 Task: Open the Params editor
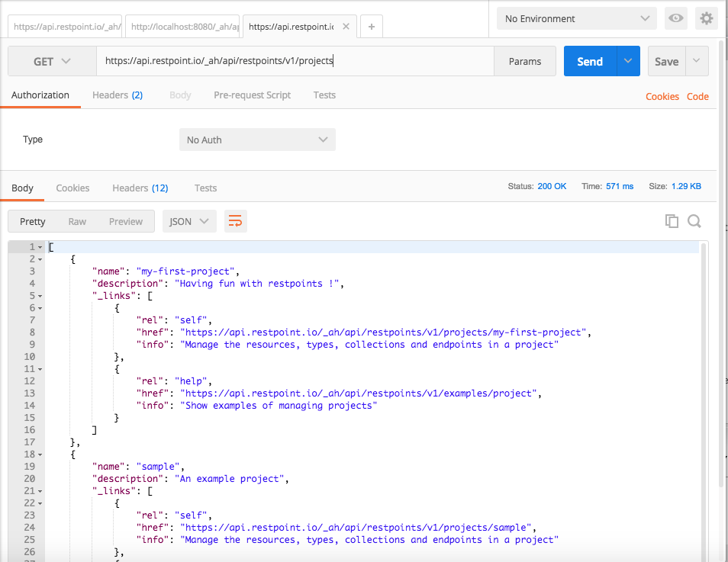click(x=525, y=61)
